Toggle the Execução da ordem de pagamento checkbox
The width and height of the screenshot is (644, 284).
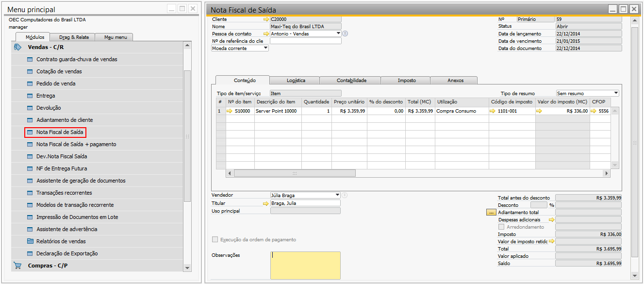coord(215,239)
